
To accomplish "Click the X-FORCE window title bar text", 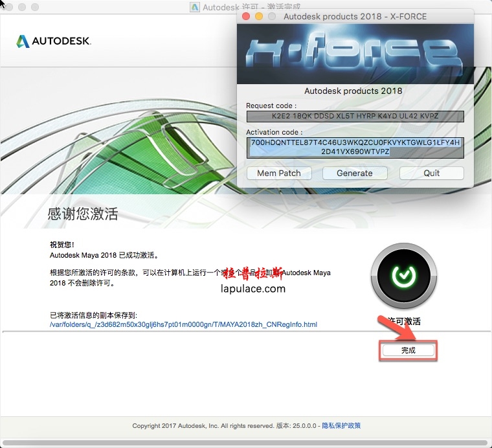I will tap(355, 16).
